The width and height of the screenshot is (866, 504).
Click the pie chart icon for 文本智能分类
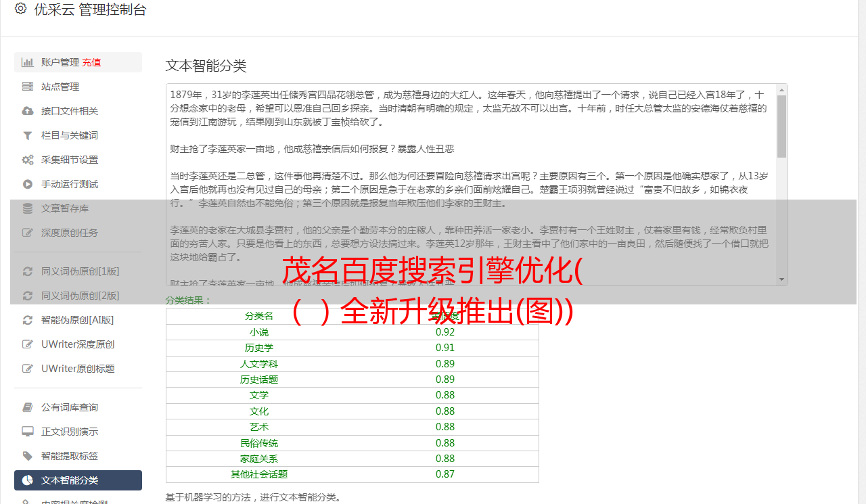28,480
